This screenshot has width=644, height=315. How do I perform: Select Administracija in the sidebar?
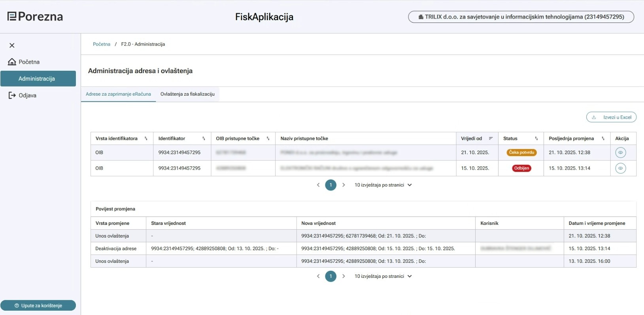click(x=38, y=79)
